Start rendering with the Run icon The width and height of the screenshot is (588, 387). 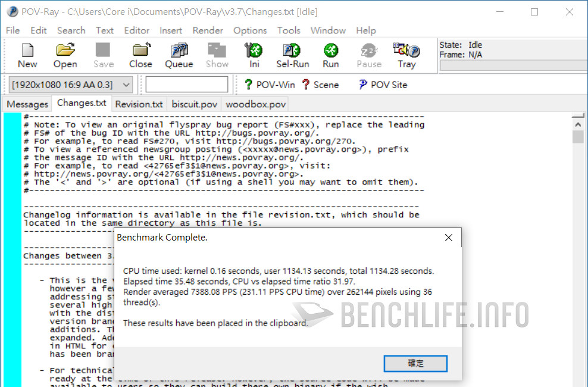(x=330, y=55)
